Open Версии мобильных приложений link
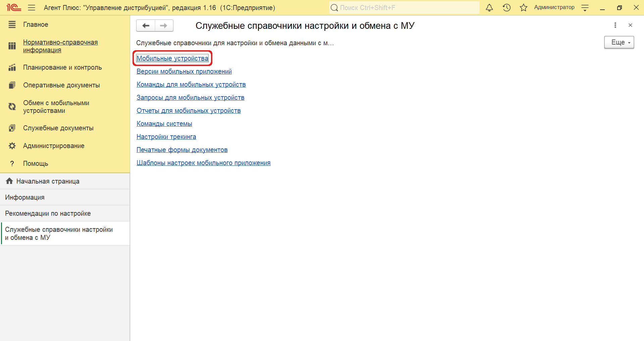This screenshot has height=341, width=644. coord(184,71)
